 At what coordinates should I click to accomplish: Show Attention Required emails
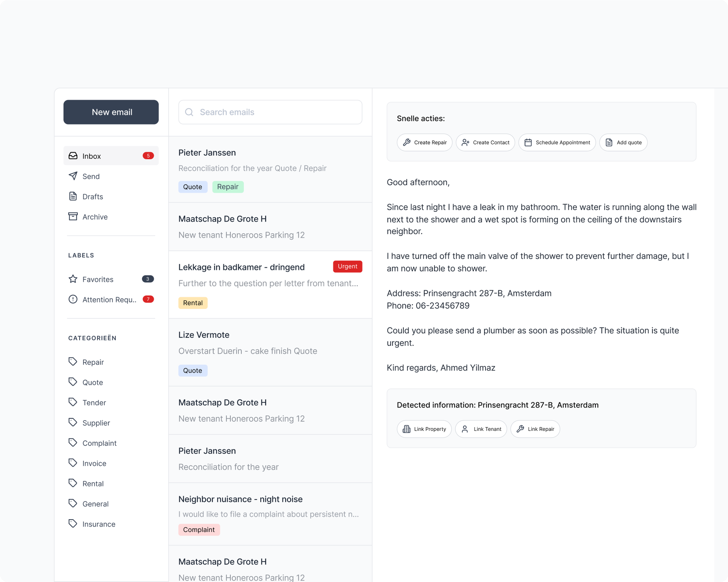pyautogui.click(x=111, y=299)
